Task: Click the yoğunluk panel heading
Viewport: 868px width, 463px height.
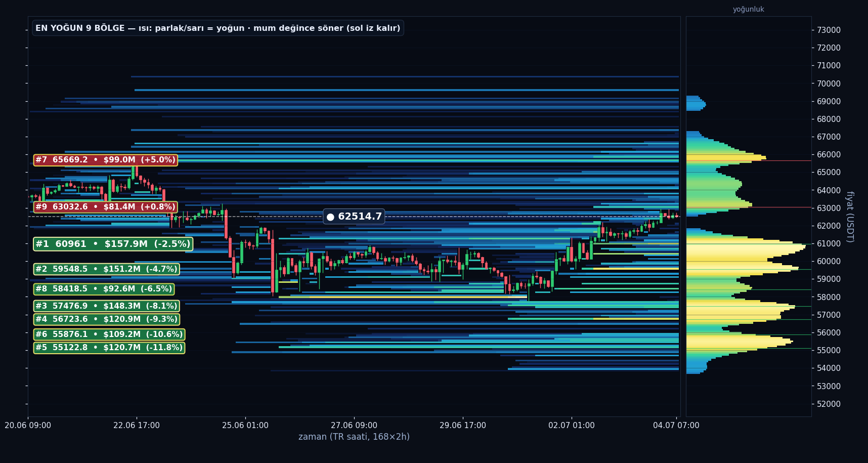Action: tap(749, 9)
